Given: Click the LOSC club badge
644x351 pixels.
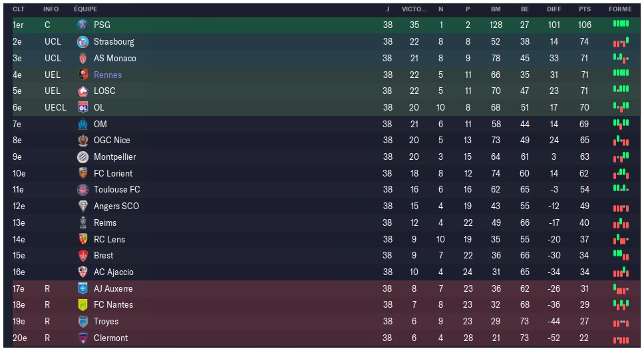Looking at the screenshot, I should [82, 91].
